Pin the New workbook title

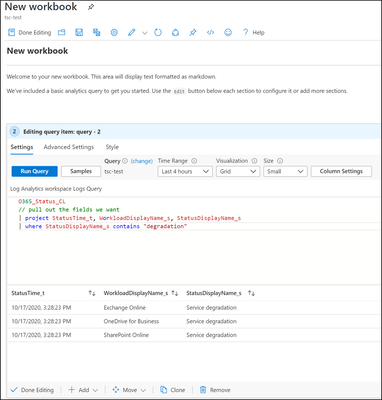point(90,7)
